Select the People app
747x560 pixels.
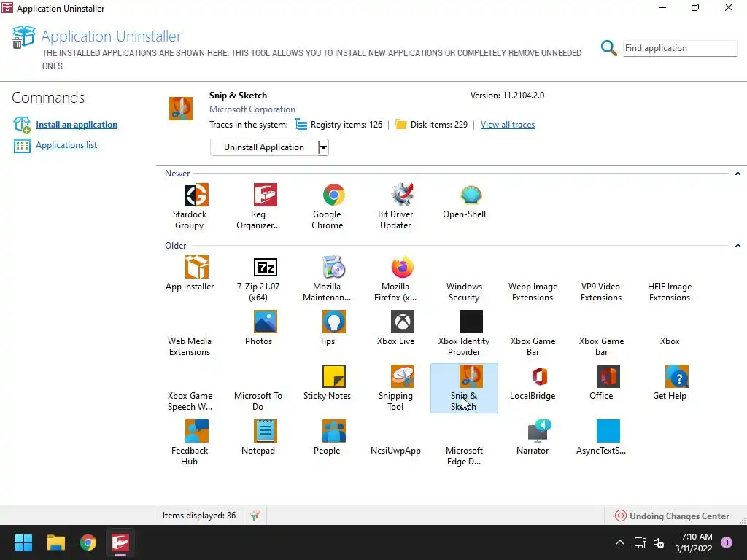[x=328, y=437]
